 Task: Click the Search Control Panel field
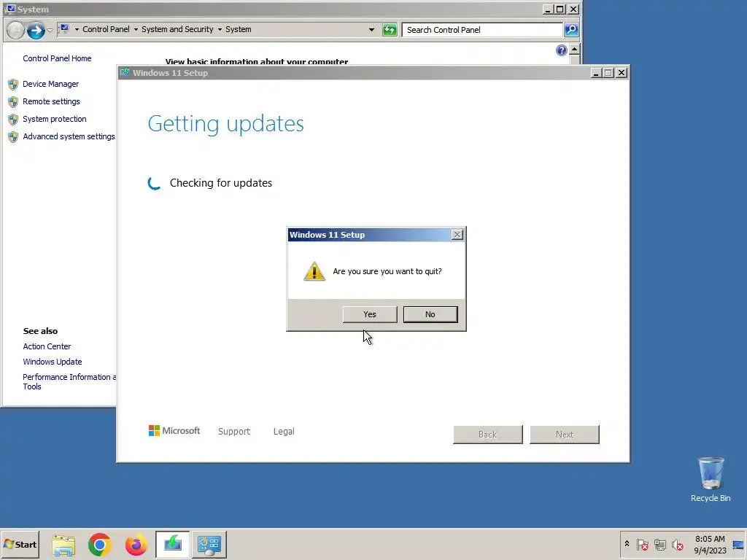[482, 29]
